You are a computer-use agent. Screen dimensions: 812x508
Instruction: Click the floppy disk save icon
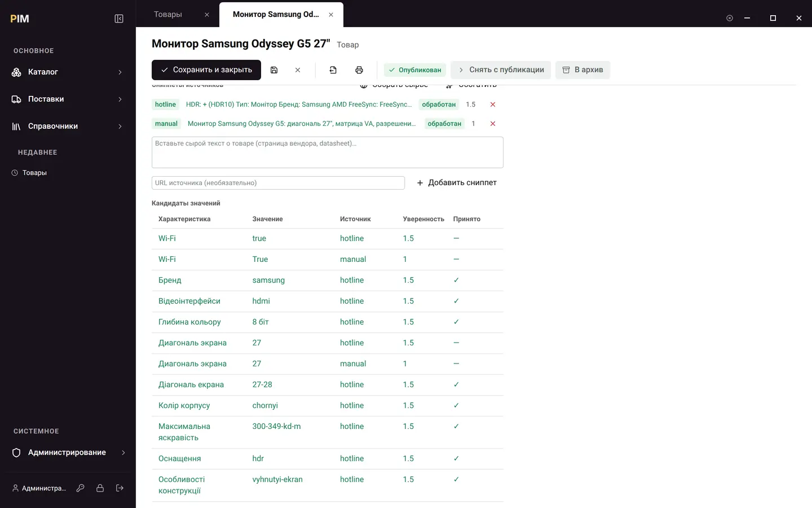274,70
